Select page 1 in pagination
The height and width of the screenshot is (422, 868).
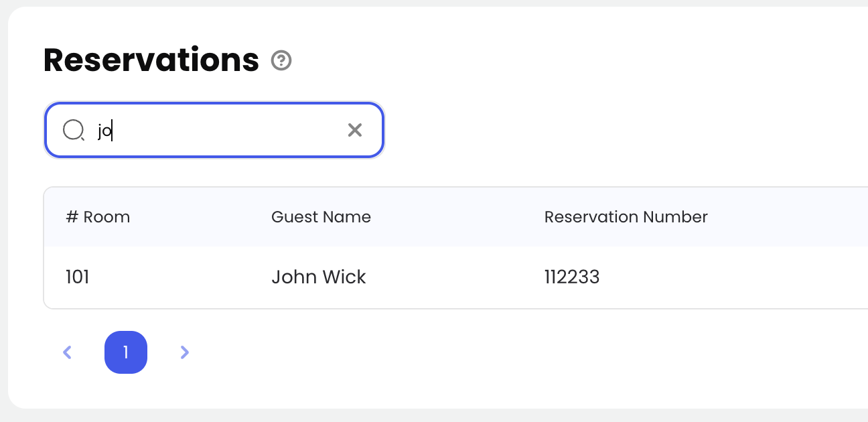126,352
